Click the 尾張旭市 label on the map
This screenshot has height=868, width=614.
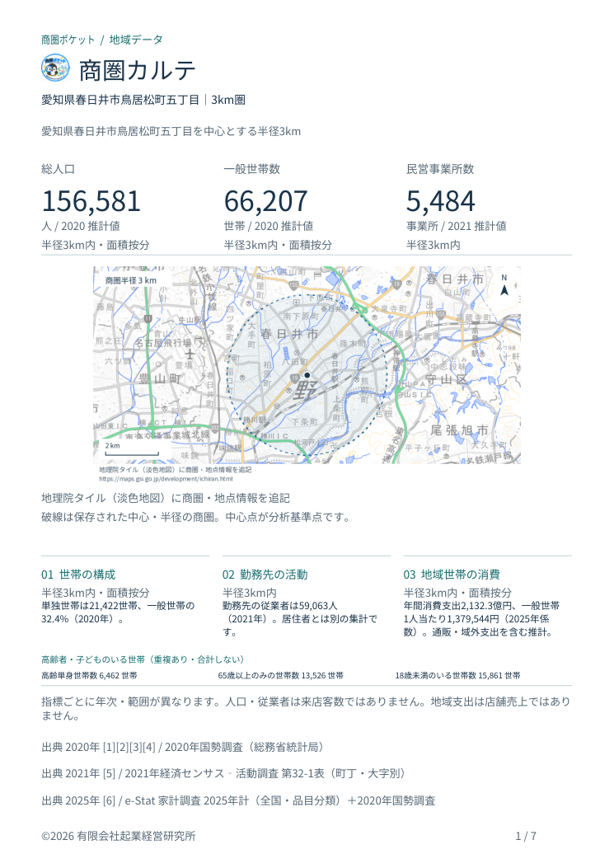460,430
